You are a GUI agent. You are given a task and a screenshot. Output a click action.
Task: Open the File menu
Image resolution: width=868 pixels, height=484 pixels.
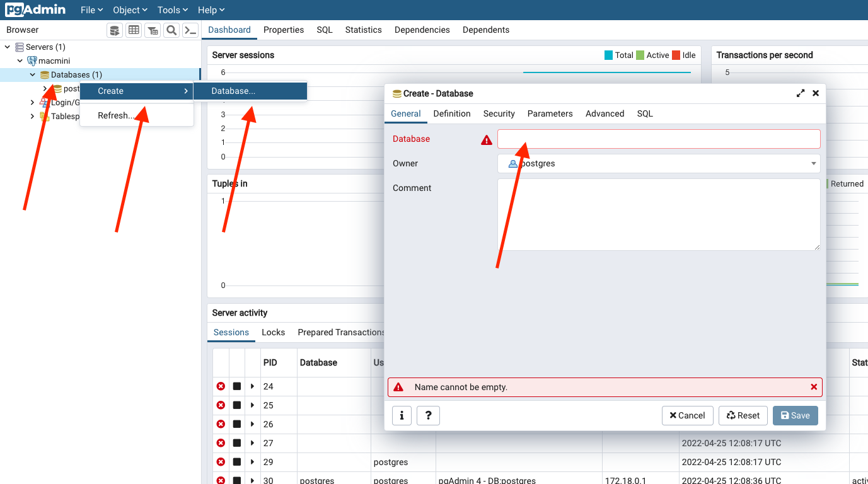pos(92,10)
